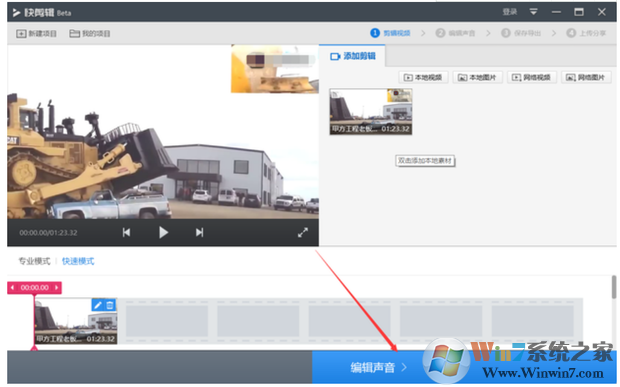
Task: Maximize the application window
Action: point(579,12)
